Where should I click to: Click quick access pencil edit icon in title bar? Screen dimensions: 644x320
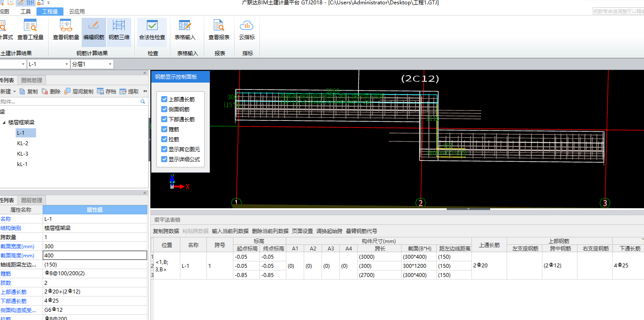pos(20,3)
